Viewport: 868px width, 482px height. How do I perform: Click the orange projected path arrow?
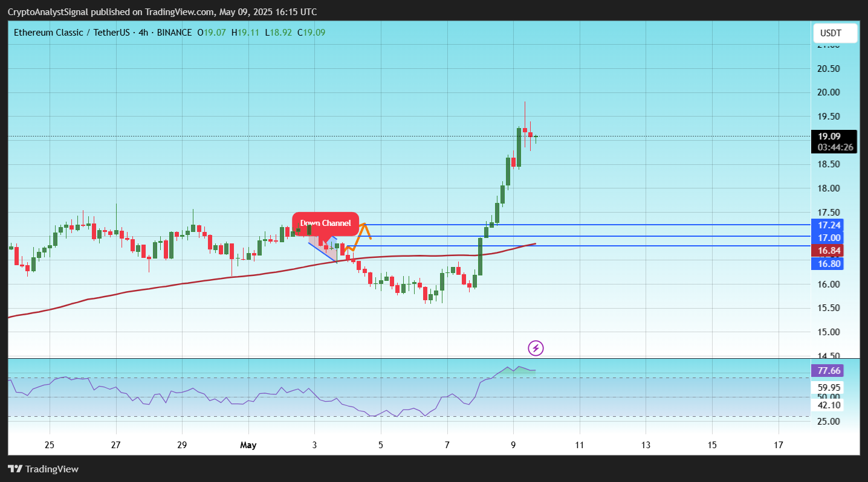[357, 239]
